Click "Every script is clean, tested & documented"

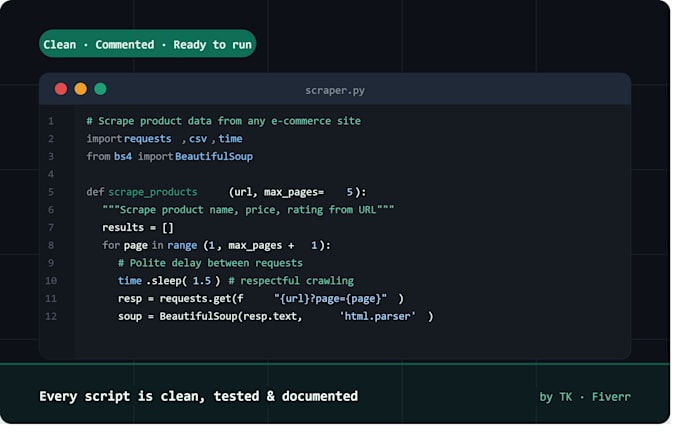(199, 397)
